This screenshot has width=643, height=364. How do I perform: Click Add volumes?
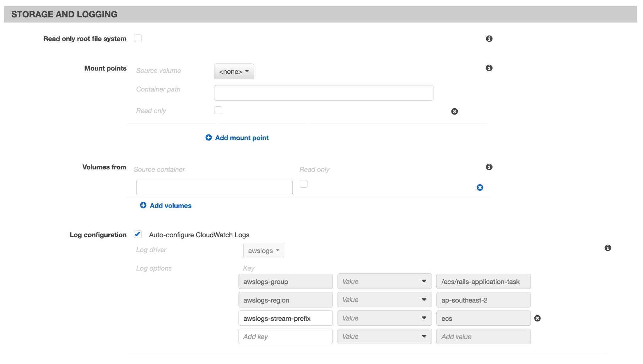pos(170,206)
